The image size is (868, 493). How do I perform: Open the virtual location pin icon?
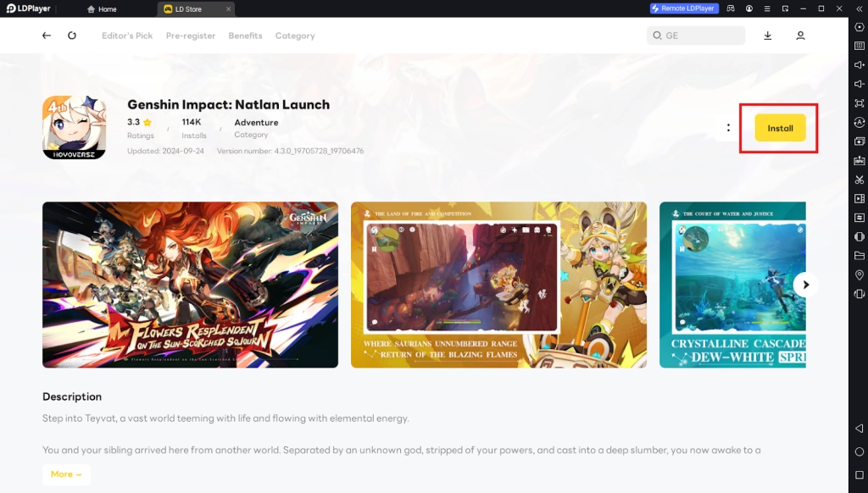pos(860,275)
